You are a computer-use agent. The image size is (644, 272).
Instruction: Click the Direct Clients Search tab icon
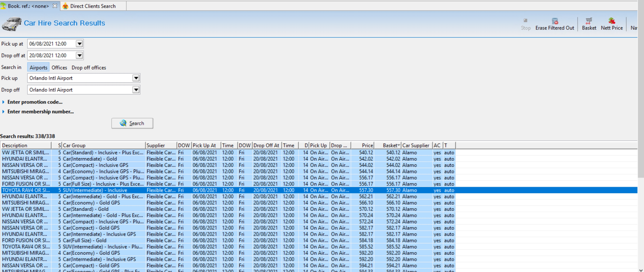(66, 6)
